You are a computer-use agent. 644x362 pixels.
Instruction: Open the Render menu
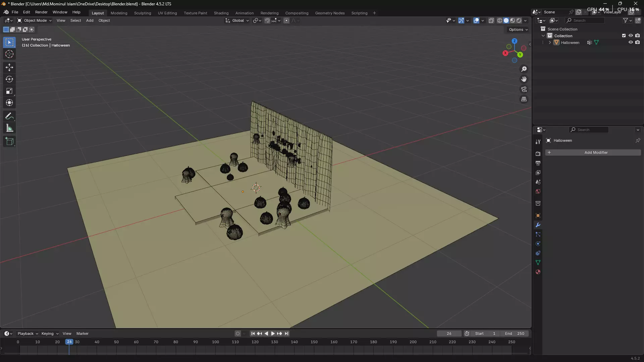click(x=41, y=12)
